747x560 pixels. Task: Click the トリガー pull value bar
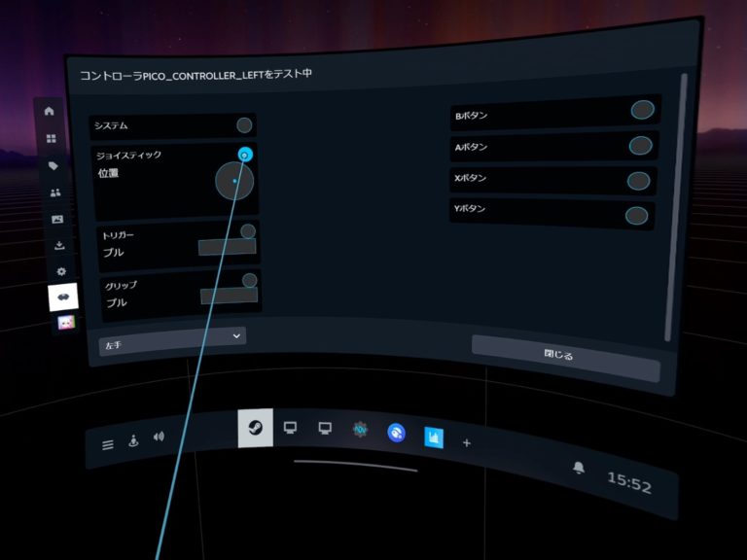click(x=227, y=247)
